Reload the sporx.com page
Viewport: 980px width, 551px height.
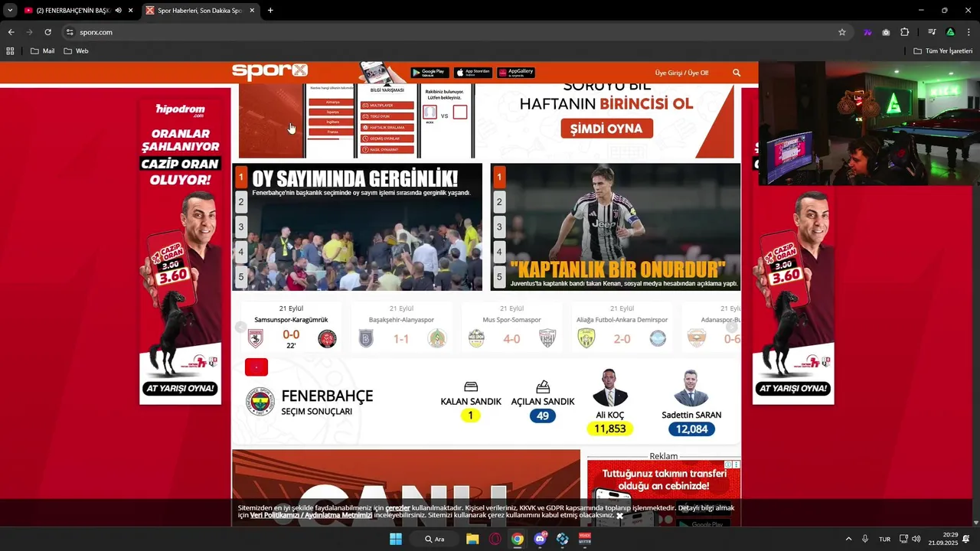click(47, 32)
